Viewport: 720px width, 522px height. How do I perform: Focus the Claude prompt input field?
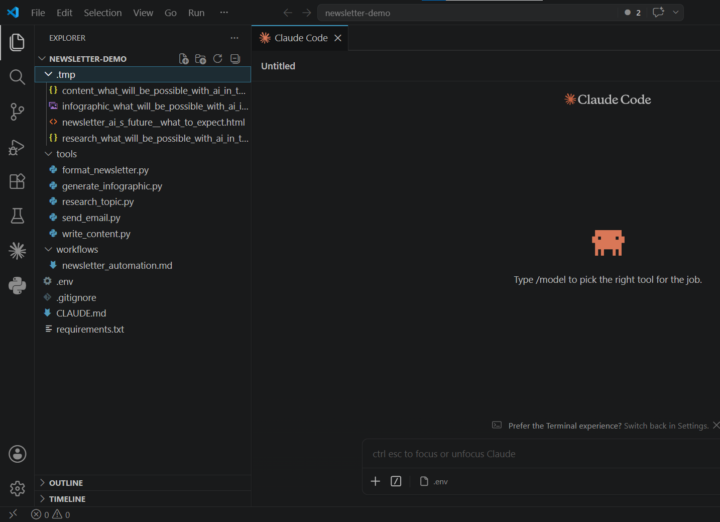(x=542, y=454)
